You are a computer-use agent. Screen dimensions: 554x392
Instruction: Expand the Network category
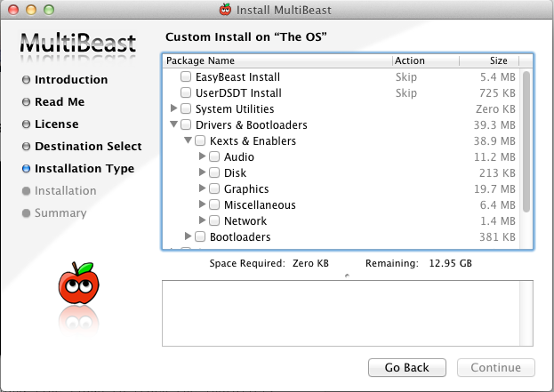[x=202, y=220]
